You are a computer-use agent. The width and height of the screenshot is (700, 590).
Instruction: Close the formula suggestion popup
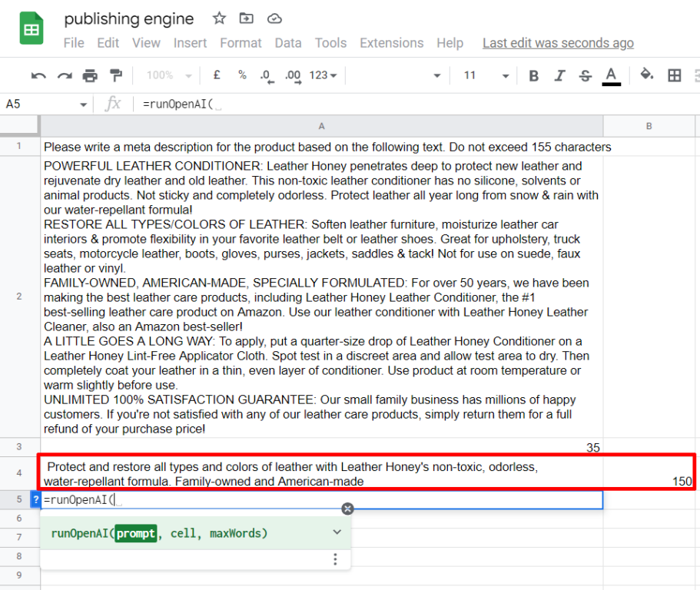click(x=347, y=509)
